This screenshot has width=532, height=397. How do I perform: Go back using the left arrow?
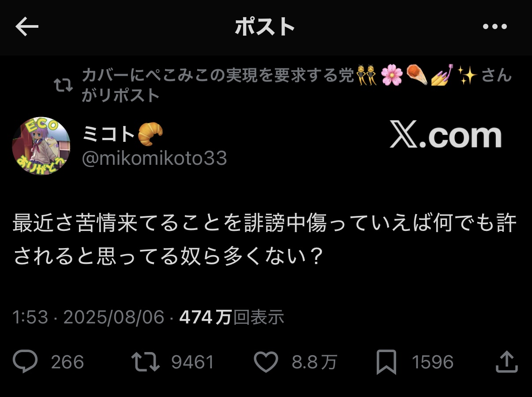point(27,27)
